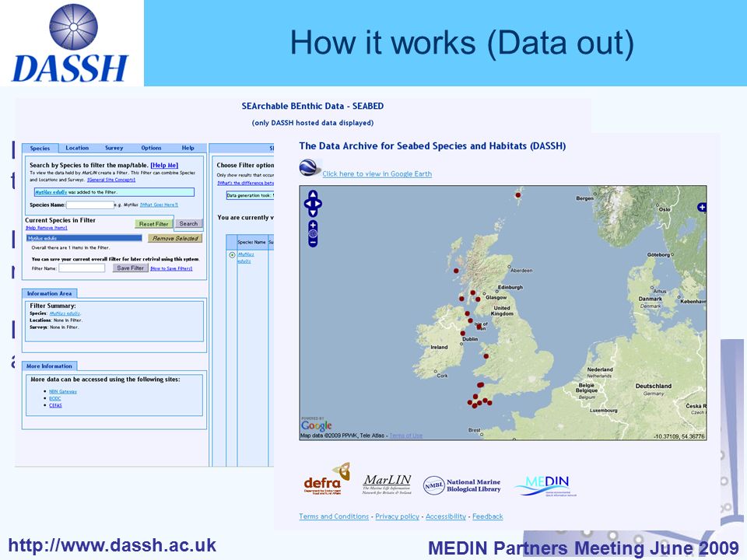This screenshot has height=560, width=747.
Task: Open the BODC link
Action: 54,398
